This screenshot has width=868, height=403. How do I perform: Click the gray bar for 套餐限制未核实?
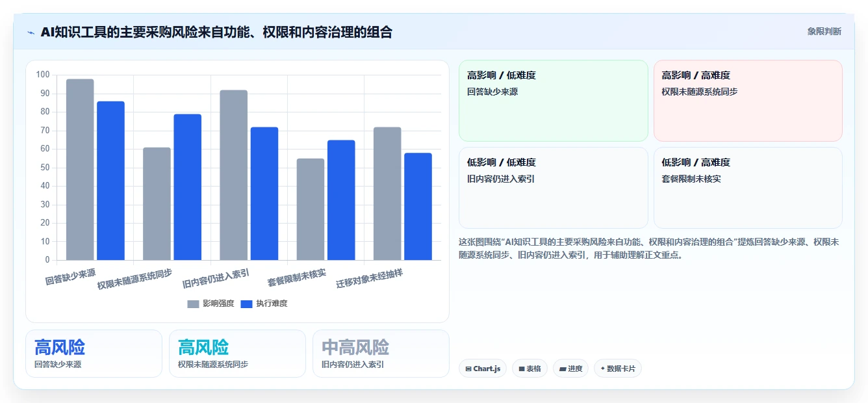310,209
